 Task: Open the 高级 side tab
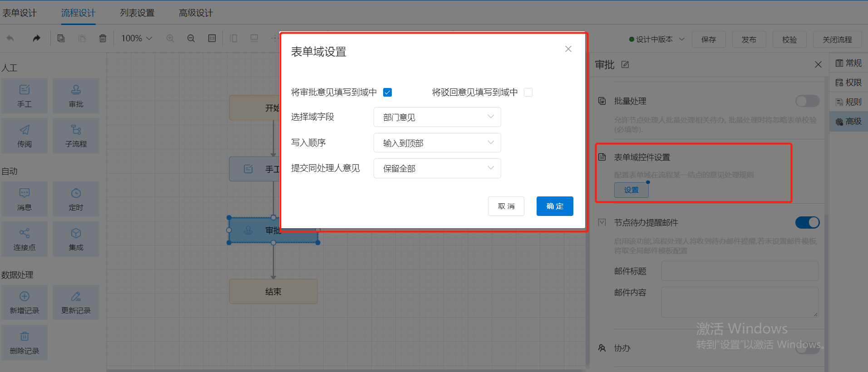tap(848, 122)
